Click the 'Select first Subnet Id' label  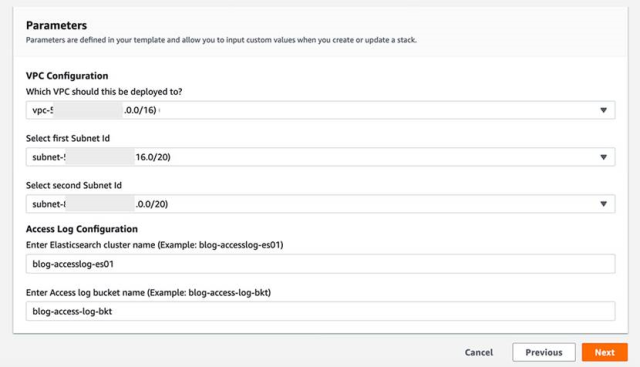(x=68, y=138)
